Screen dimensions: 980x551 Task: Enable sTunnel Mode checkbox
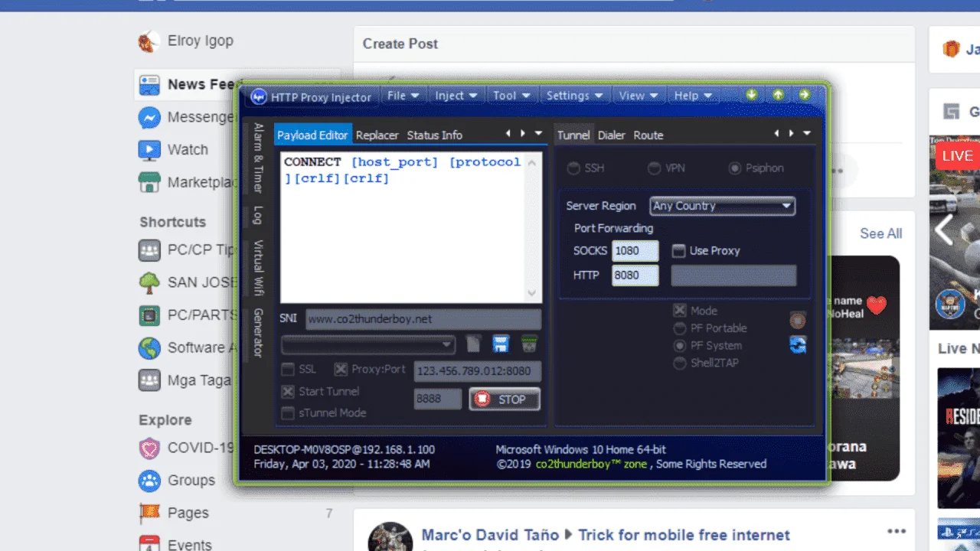[x=288, y=413]
